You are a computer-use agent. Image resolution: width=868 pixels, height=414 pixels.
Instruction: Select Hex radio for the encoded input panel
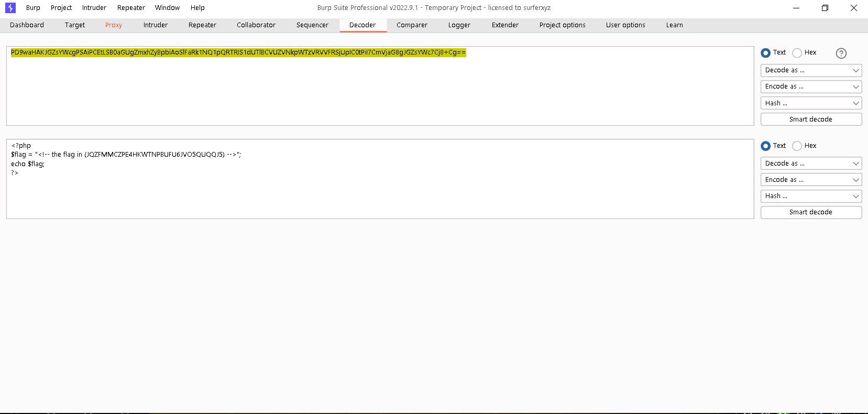[x=797, y=53]
